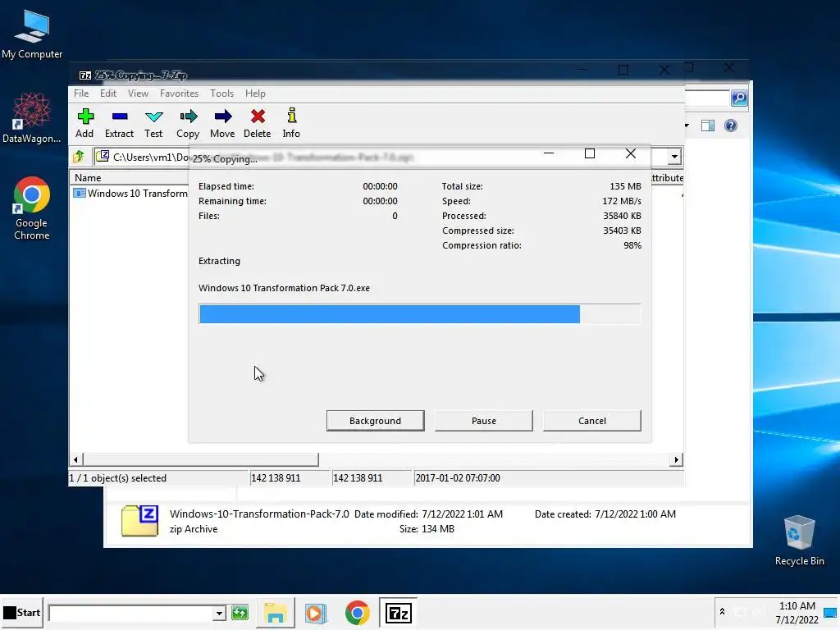Viewport: 840px width, 630px height.
Task: Click the show desktop notification icon
Action: click(830, 612)
